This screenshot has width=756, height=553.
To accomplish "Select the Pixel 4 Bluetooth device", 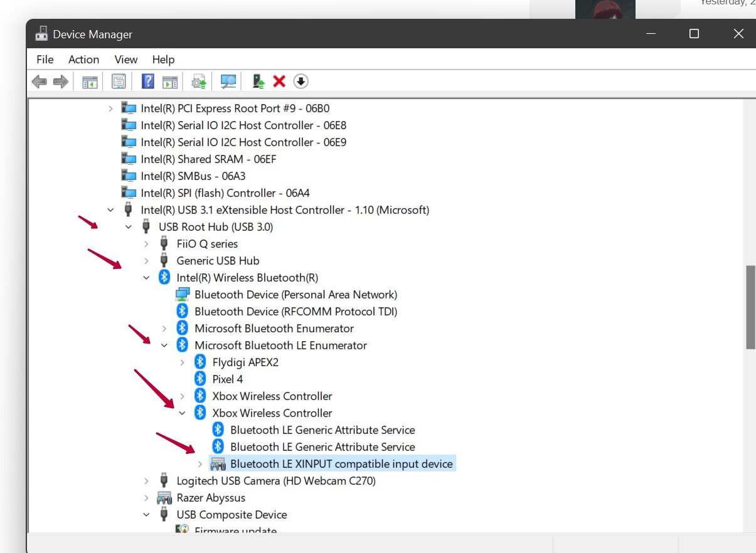I will coord(227,379).
